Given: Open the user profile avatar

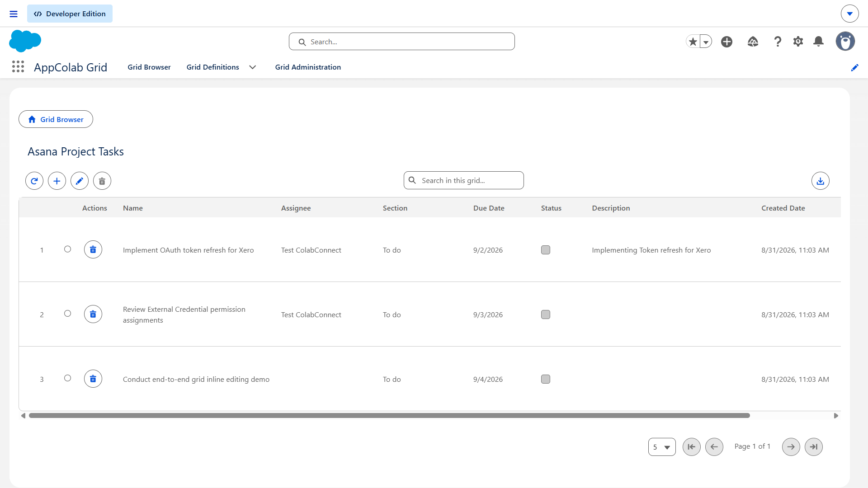Looking at the screenshot, I should pyautogui.click(x=845, y=41).
